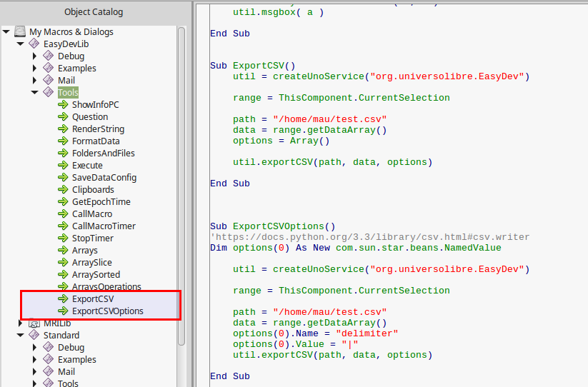Click the Object Catalog vertical scrollbar
Screen dimensions: 588x387
[181, 179]
